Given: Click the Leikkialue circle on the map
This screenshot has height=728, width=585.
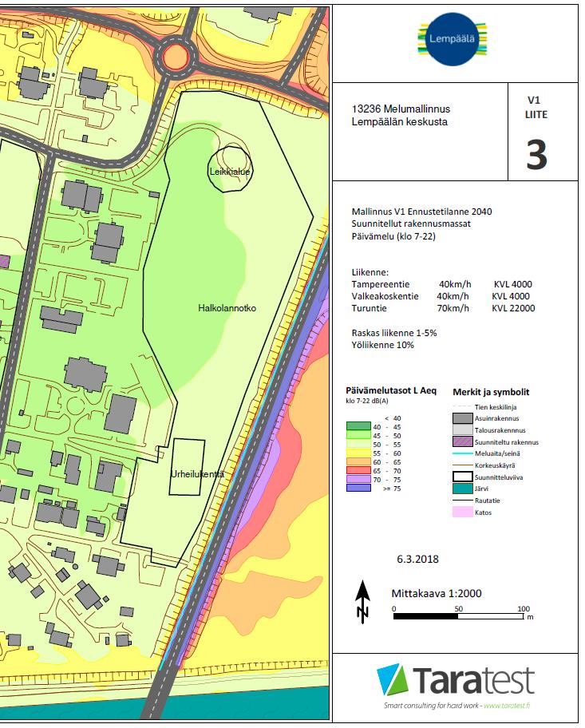Looking at the screenshot, I should pyautogui.click(x=229, y=169).
